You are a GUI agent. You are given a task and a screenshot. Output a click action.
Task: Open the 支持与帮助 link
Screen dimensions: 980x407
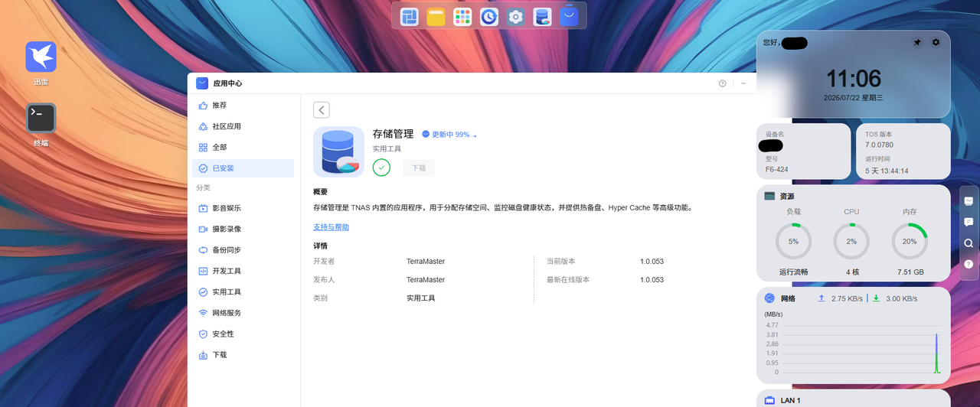[x=331, y=227]
